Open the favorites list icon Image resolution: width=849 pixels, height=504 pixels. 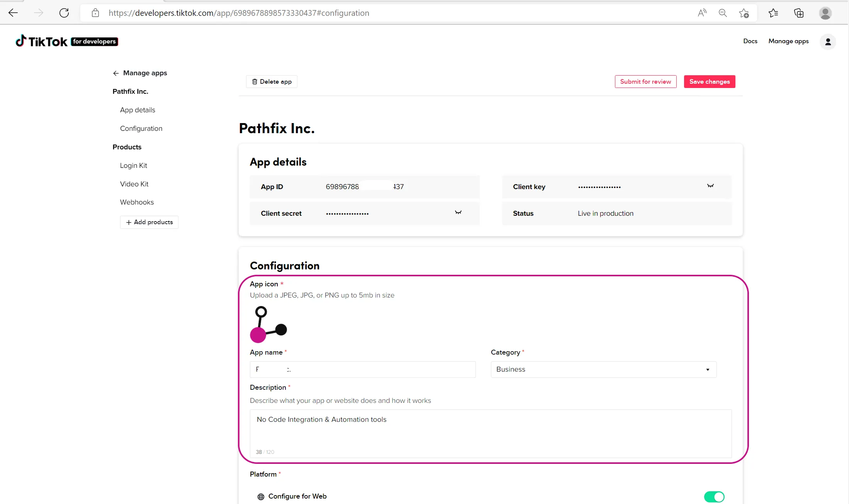[773, 13]
